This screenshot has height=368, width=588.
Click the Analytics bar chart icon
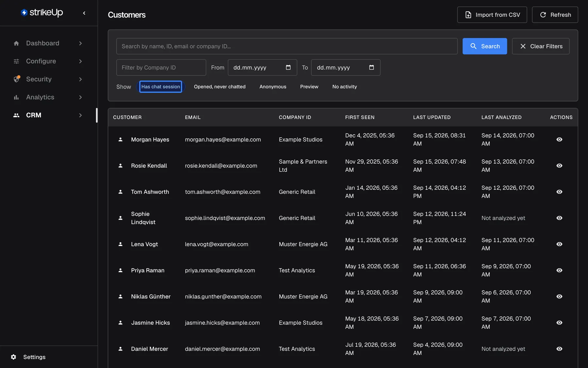pos(16,97)
